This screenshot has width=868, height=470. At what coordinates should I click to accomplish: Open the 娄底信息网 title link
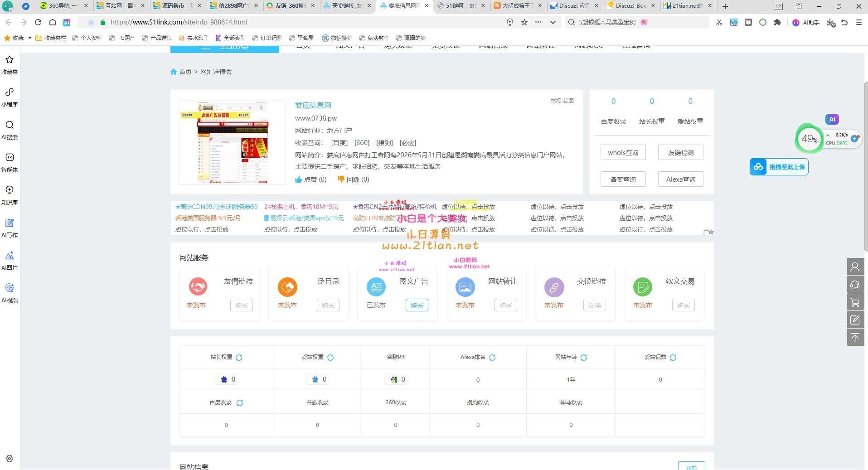(313, 106)
